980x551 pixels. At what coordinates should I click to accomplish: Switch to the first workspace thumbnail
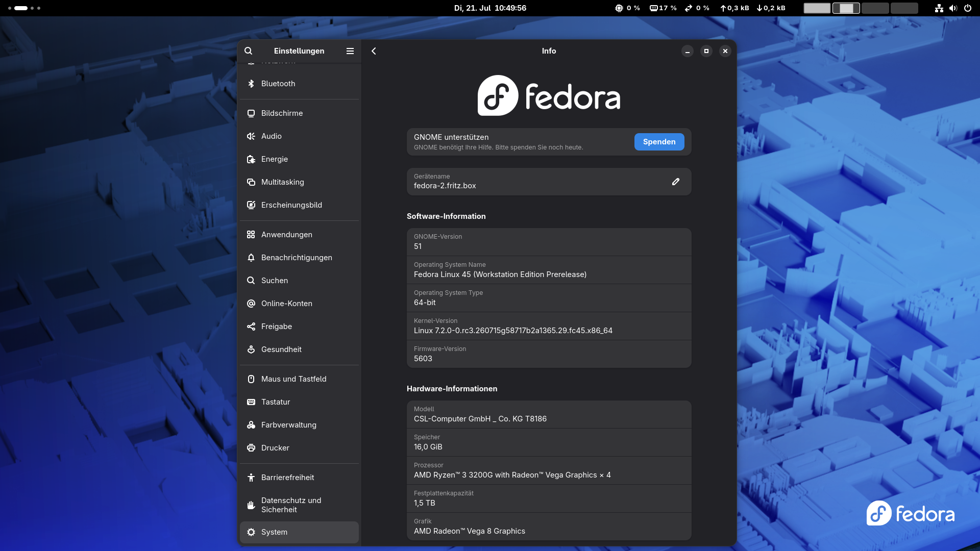point(817,8)
